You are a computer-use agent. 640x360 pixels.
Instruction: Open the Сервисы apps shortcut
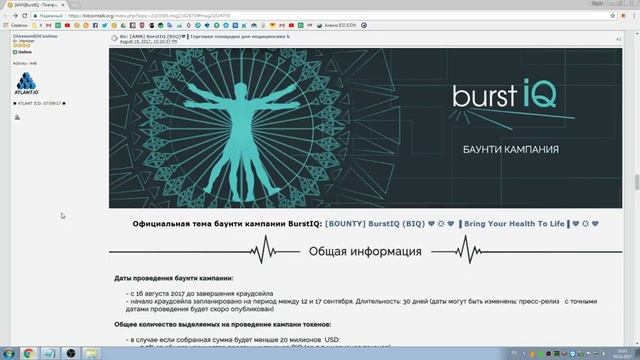(x=15, y=25)
